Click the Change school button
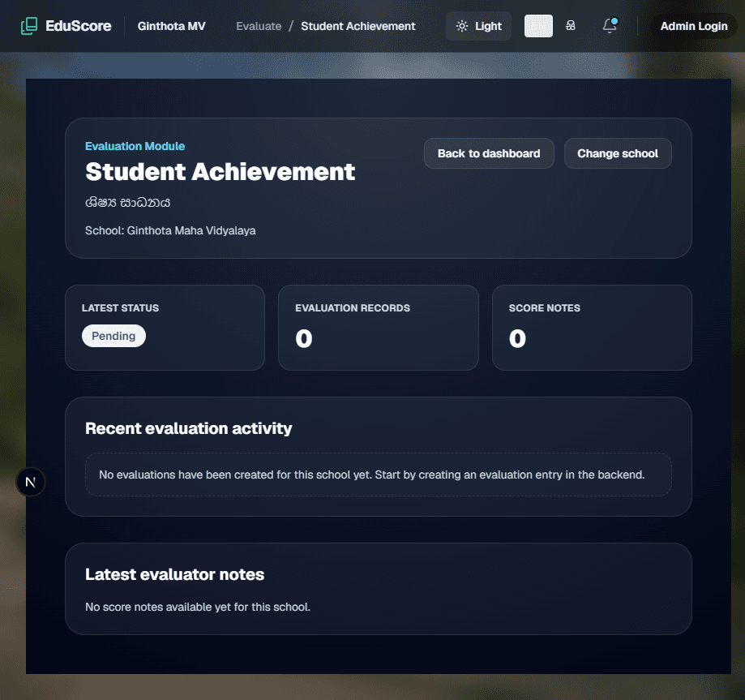The height and width of the screenshot is (700, 745). tap(618, 153)
